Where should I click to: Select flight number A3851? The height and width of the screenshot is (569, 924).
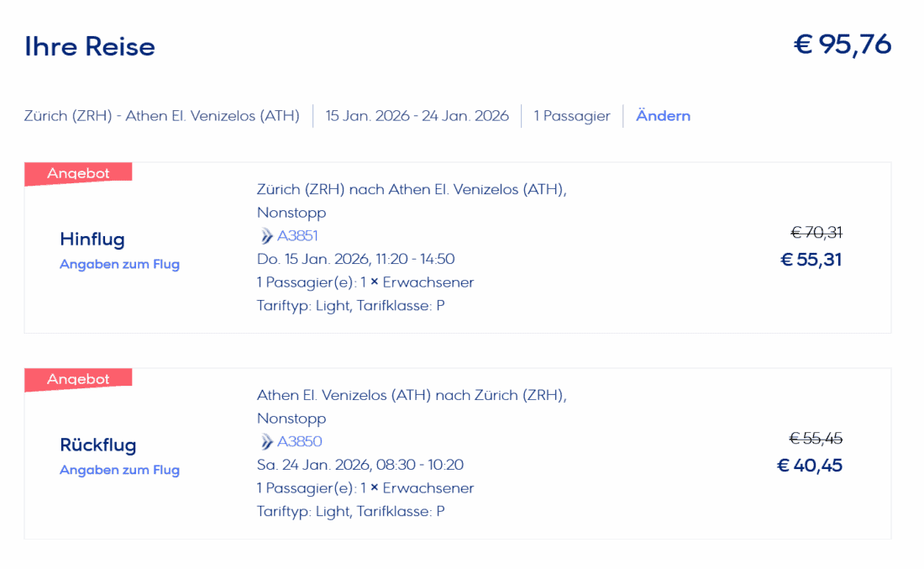297,236
